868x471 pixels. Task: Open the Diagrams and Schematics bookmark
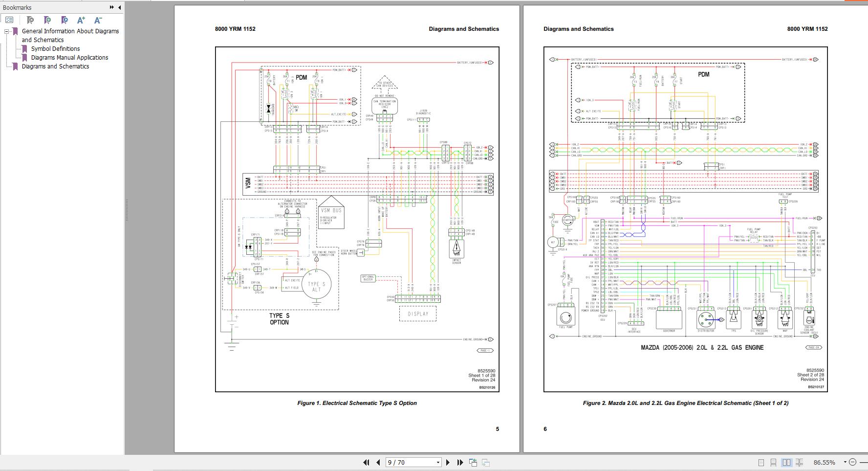[55, 66]
